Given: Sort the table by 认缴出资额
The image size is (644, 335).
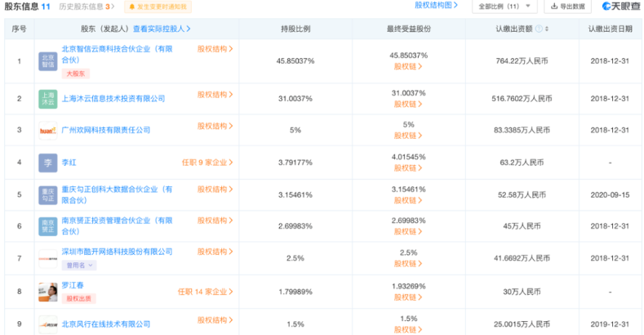Looking at the screenshot, I should click(545, 29).
